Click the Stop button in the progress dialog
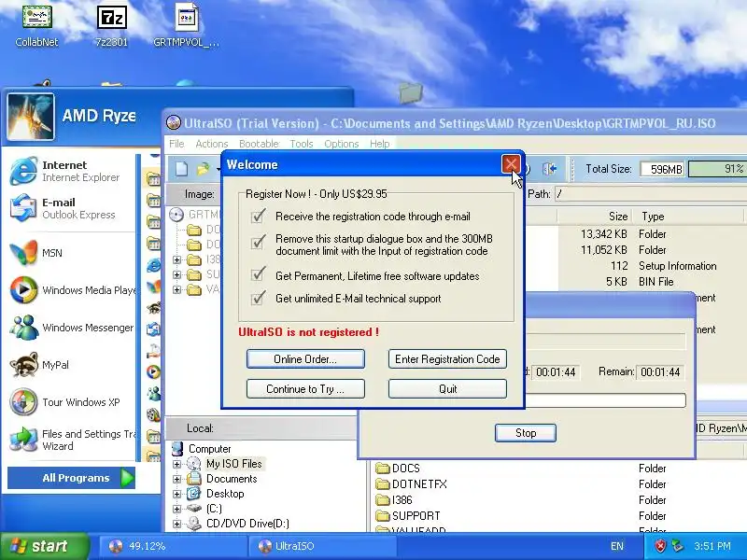Viewport: 747px width, 560px height. [x=526, y=433]
